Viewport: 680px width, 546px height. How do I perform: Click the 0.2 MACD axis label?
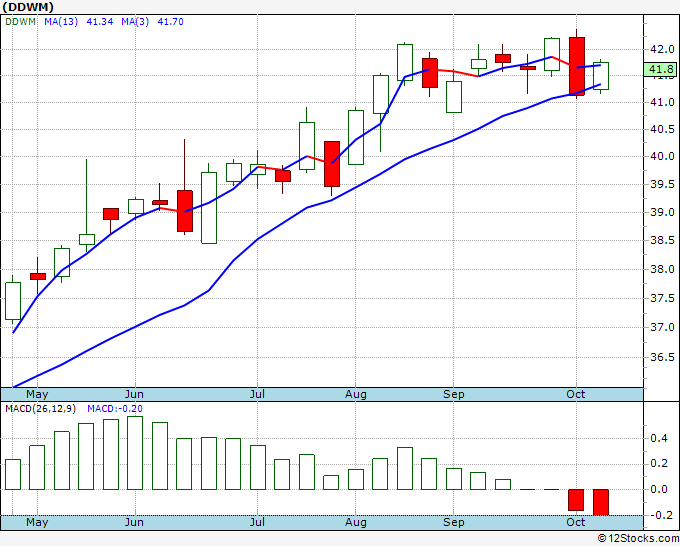[659, 464]
